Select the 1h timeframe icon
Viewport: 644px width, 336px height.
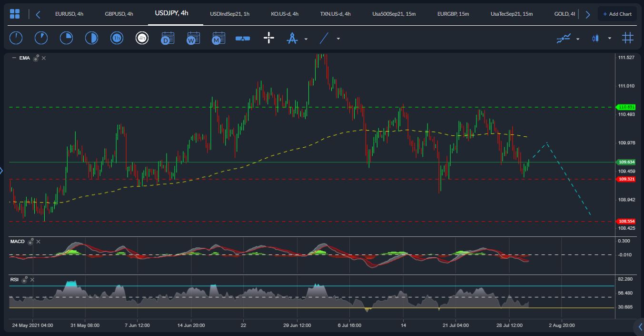[x=117, y=38]
